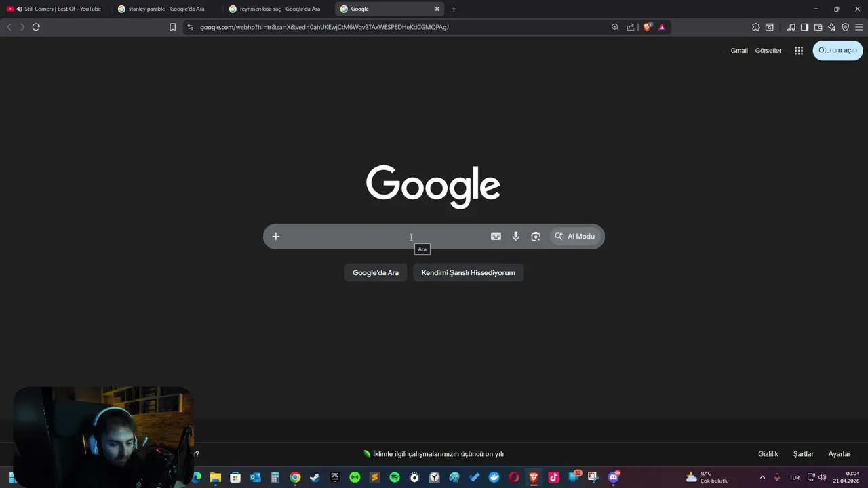Open Brave Shields lion icon

647,27
